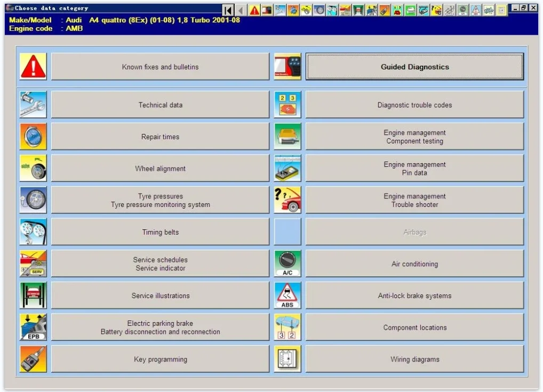Click the car outline icon beside Component locations

288,327
